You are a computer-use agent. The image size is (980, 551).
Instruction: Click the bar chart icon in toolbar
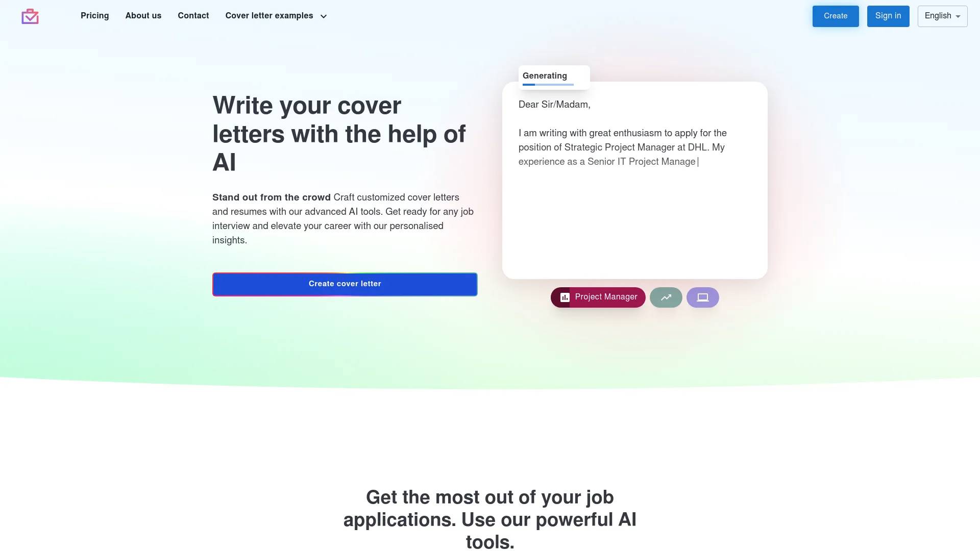click(564, 297)
